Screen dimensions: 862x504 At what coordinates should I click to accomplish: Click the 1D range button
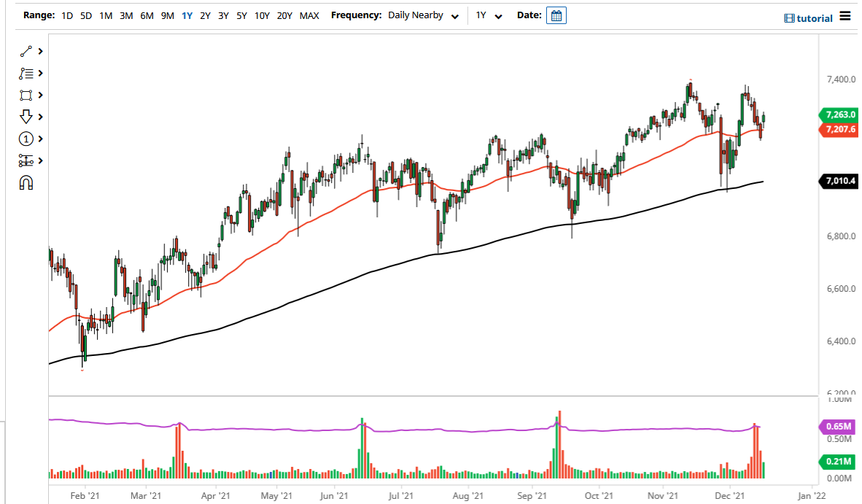[x=67, y=15]
